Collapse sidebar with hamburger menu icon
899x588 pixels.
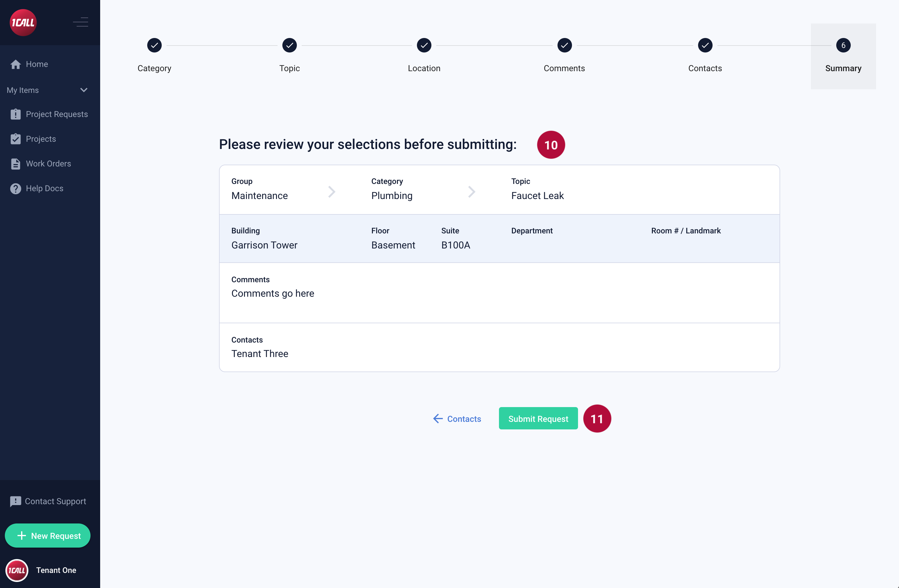(x=81, y=22)
